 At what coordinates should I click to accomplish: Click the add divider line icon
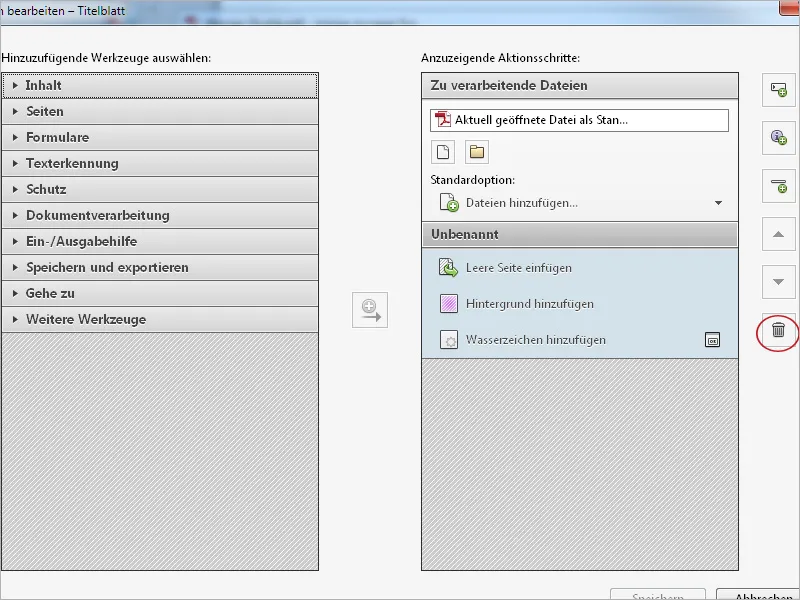[x=779, y=186]
